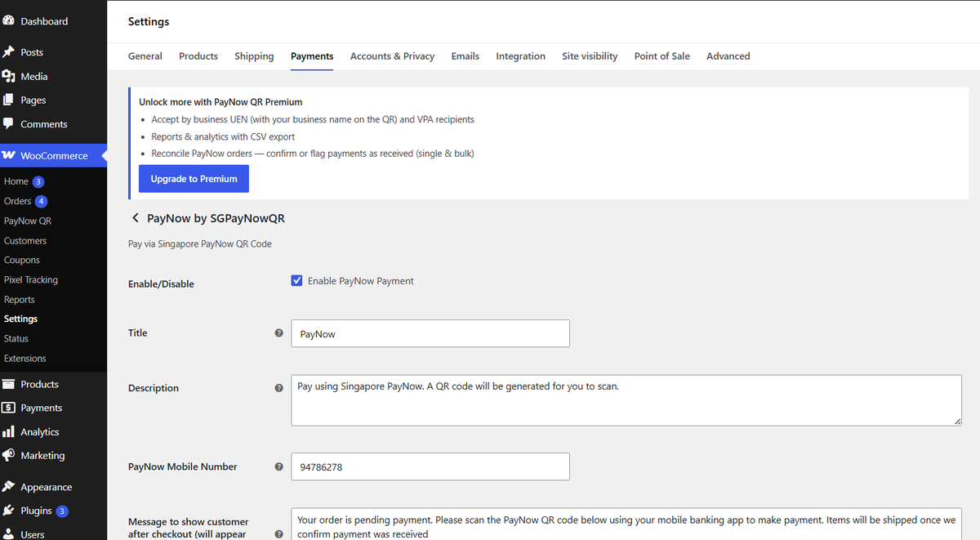The width and height of the screenshot is (980, 540).
Task: Click the Payments dollar icon
Action: click(x=8, y=408)
